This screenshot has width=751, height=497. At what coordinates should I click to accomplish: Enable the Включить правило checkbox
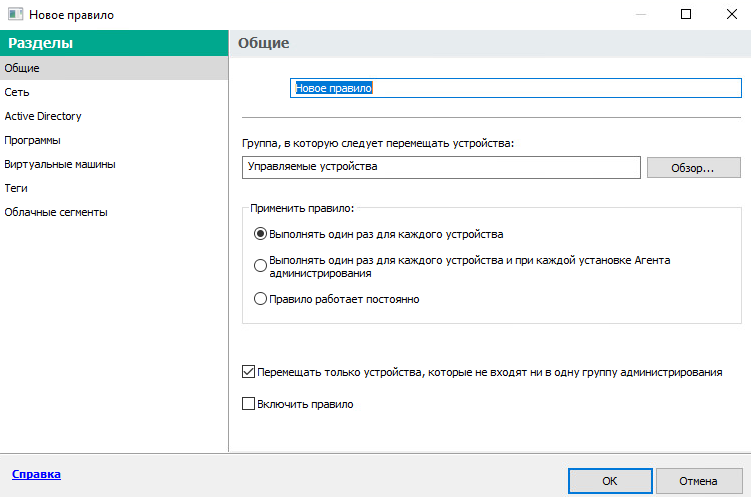click(249, 405)
